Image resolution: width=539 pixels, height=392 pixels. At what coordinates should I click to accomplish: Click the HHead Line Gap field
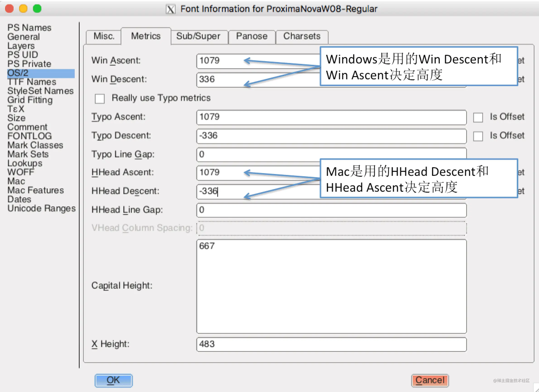(332, 210)
